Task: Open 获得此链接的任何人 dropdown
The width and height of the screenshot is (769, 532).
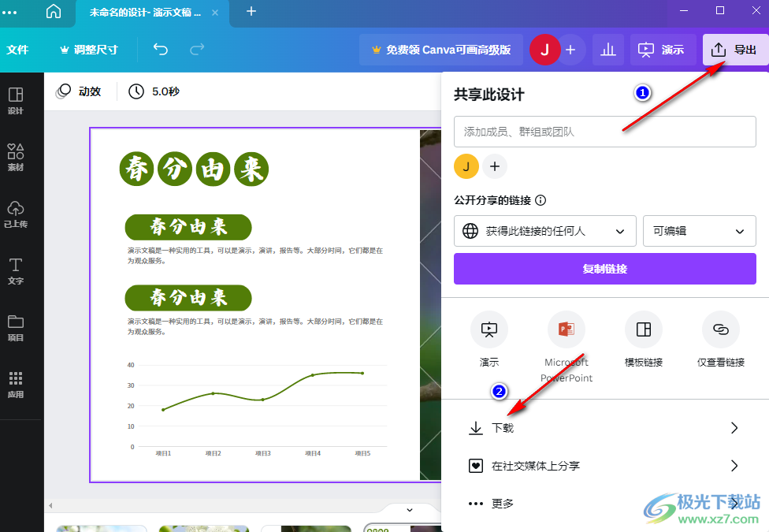Action: (x=545, y=231)
